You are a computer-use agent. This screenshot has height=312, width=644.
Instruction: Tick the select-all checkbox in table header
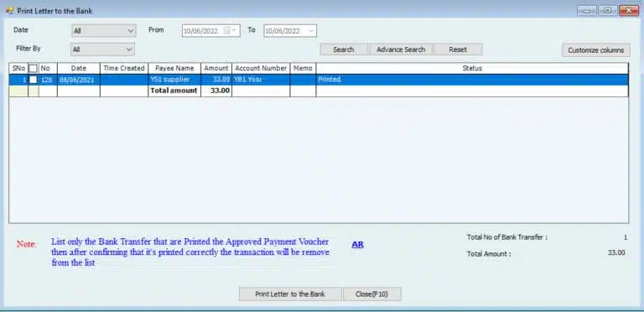coord(34,68)
